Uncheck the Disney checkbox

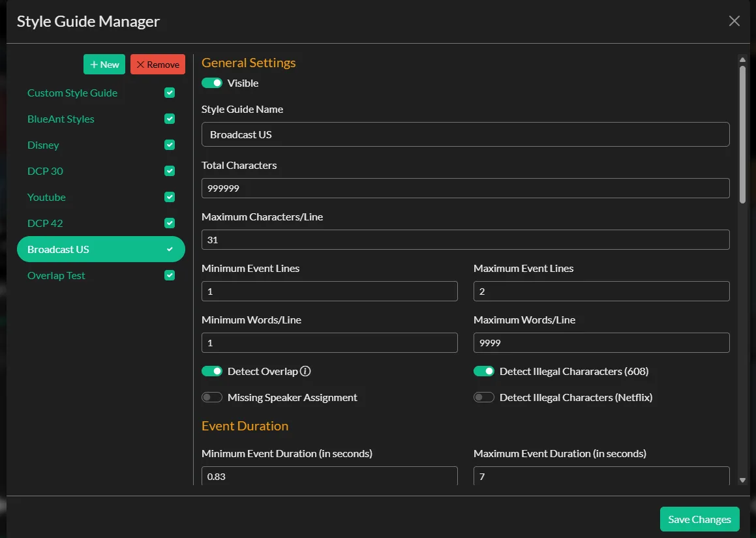coord(169,145)
